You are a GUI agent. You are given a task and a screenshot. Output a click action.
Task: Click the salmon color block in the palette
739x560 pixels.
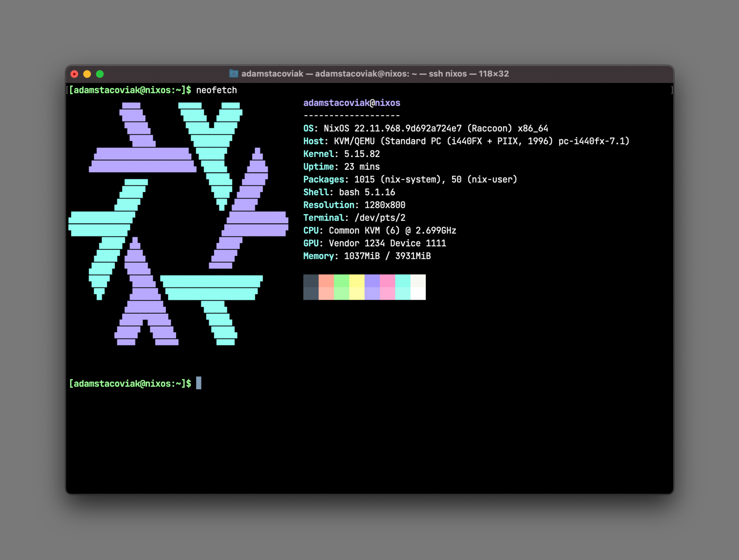pos(326,287)
